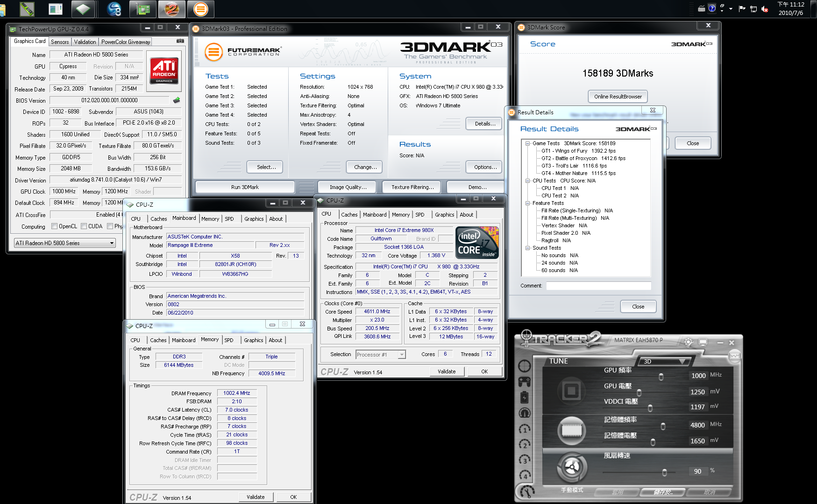The image size is (817, 504).
Task: Click the iTracker2 monitor display icon
Action: tap(703, 343)
